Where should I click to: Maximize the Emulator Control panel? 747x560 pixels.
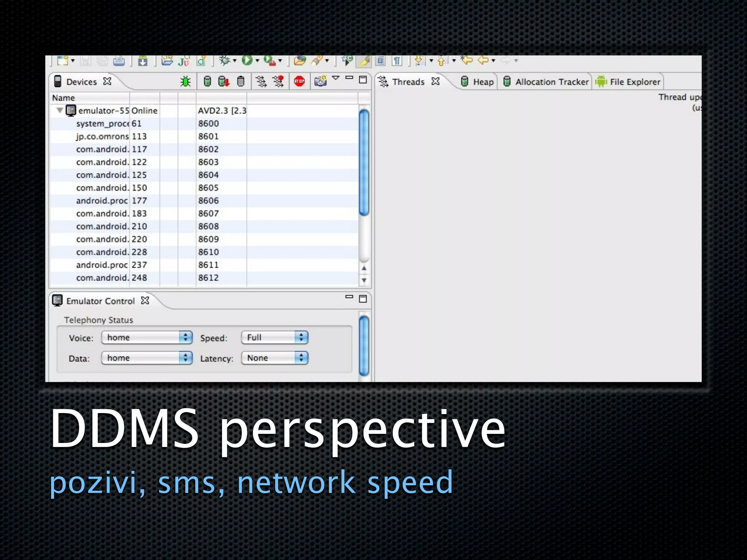tap(363, 299)
